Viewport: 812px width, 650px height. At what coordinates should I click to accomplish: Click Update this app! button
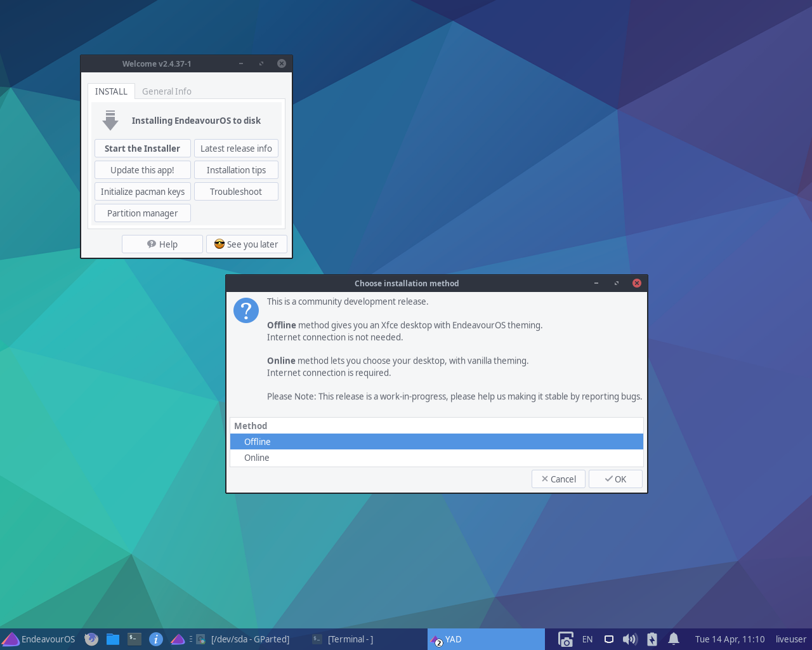tap(142, 170)
